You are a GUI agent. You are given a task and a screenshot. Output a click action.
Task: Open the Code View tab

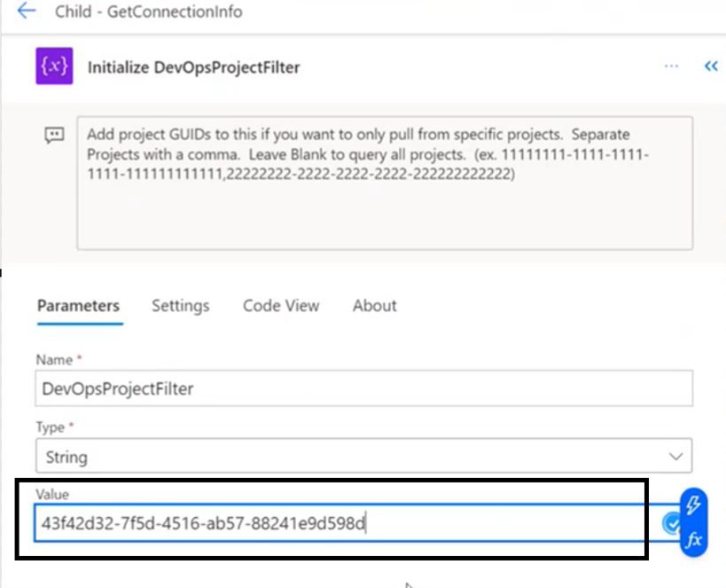(x=280, y=305)
